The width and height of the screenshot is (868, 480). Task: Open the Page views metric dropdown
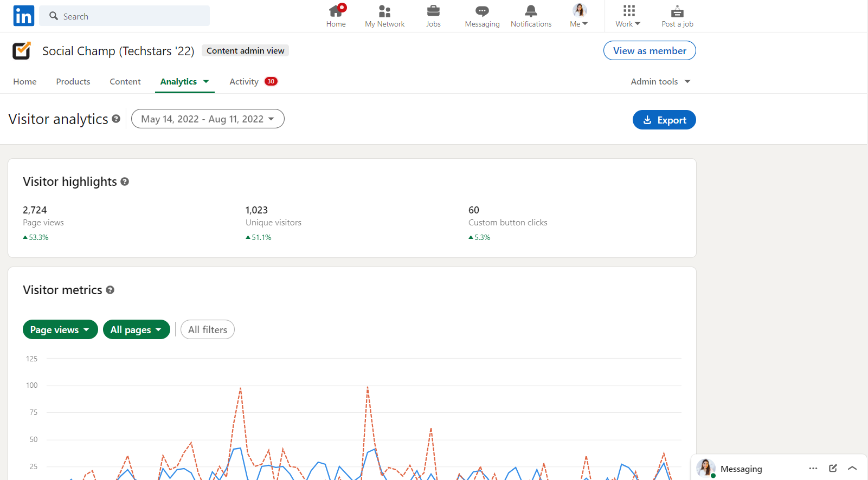(60, 329)
